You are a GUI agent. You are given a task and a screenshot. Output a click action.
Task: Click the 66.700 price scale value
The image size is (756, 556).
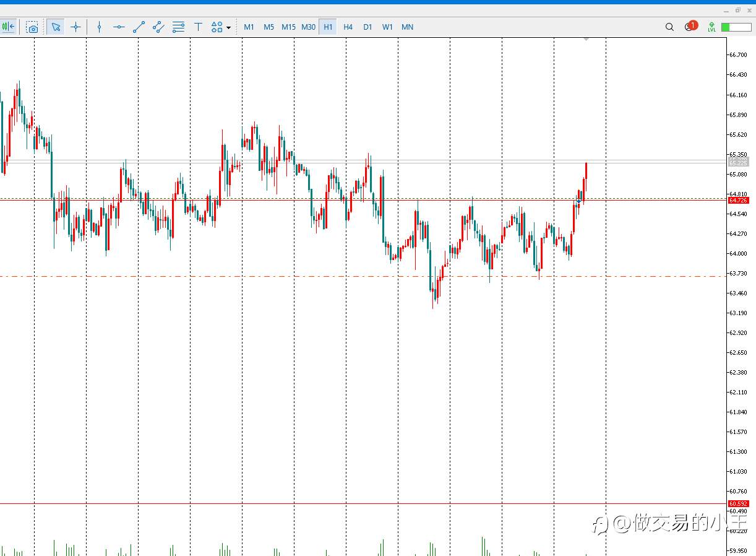pos(737,55)
